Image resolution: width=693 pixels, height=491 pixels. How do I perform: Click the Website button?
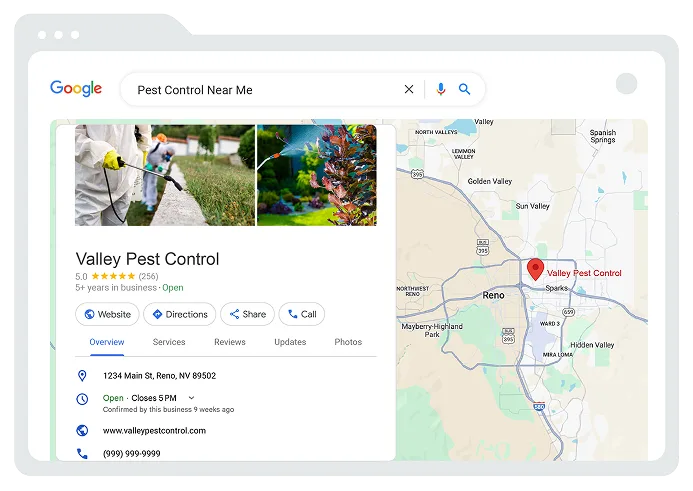pos(107,314)
